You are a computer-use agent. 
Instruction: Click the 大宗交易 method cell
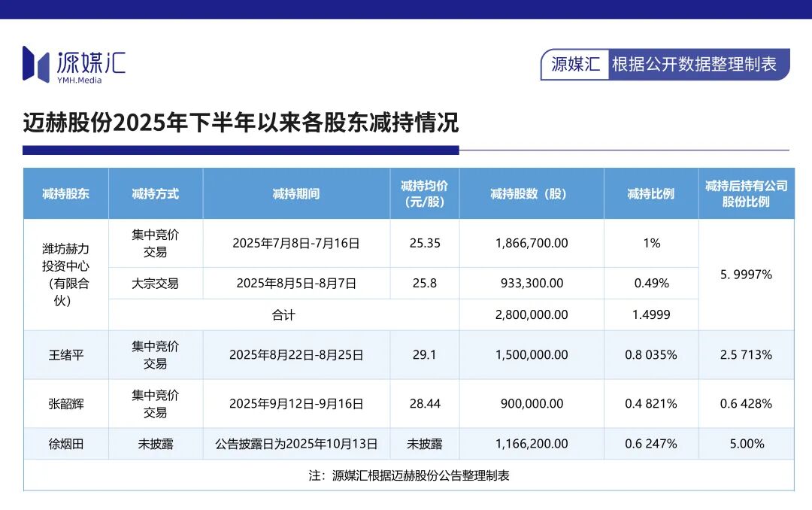156,284
